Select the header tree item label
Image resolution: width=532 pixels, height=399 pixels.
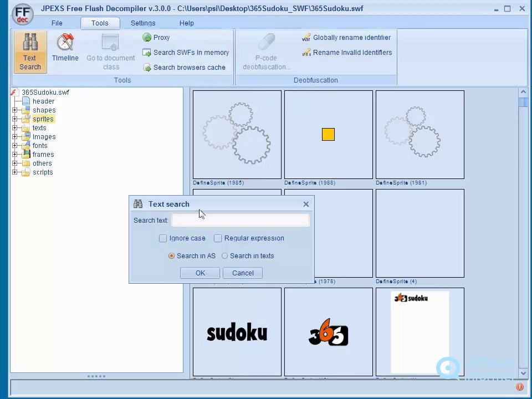pyautogui.click(x=43, y=101)
